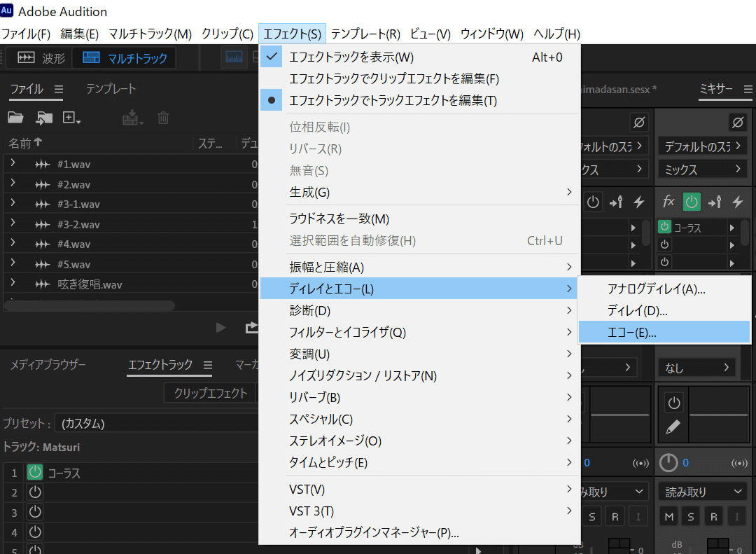756x554 pixels.
Task: Expand #1.wav file entry
Action: tap(13, 163)
